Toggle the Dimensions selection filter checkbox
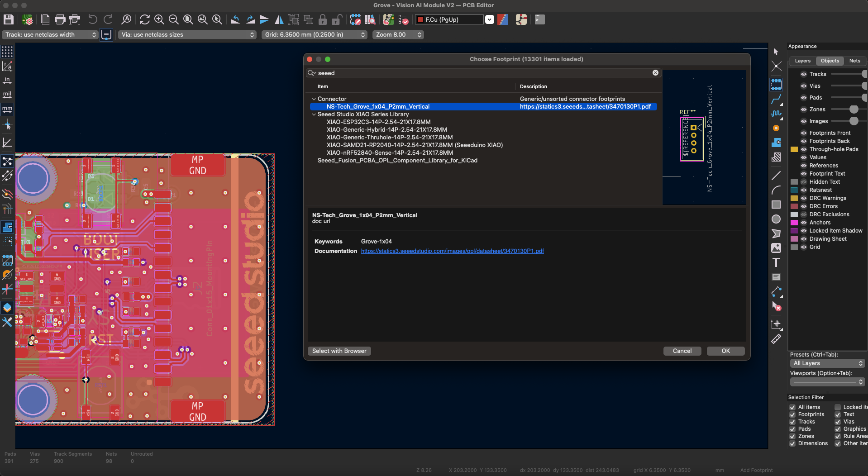Screen dimensions: 868x476 (792, 443)
